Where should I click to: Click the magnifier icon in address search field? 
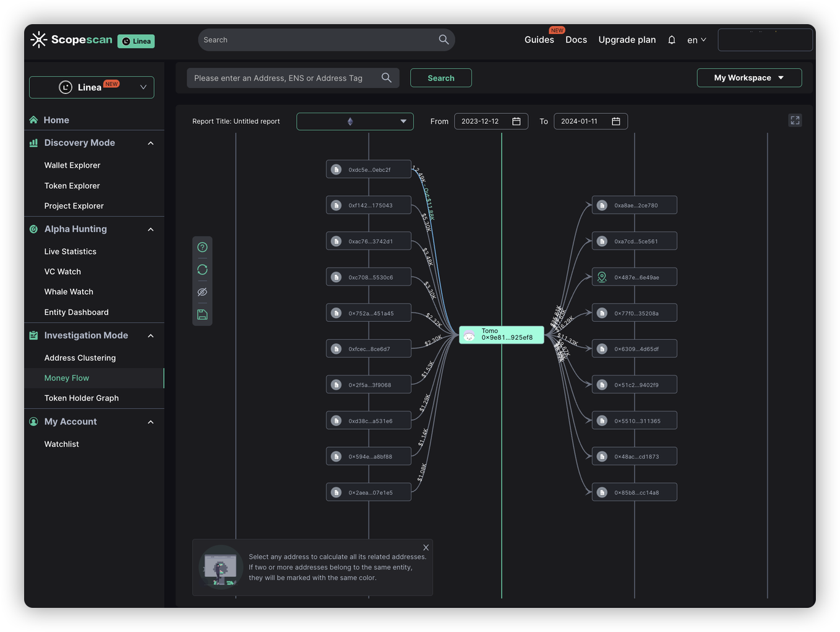click(387, 78)
